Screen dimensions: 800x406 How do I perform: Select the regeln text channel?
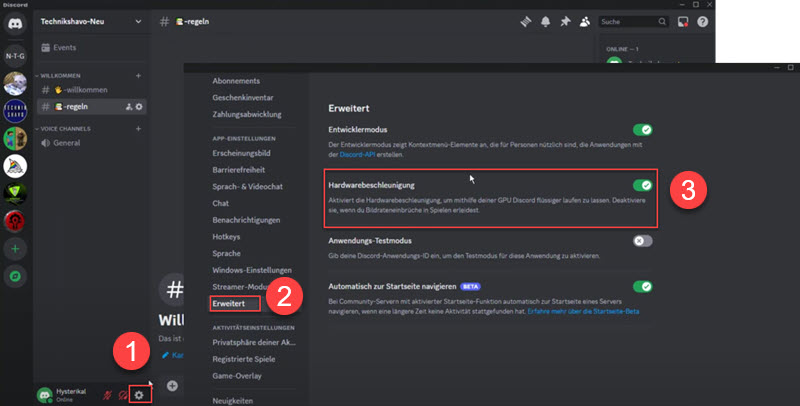click(x=91, y=107)
